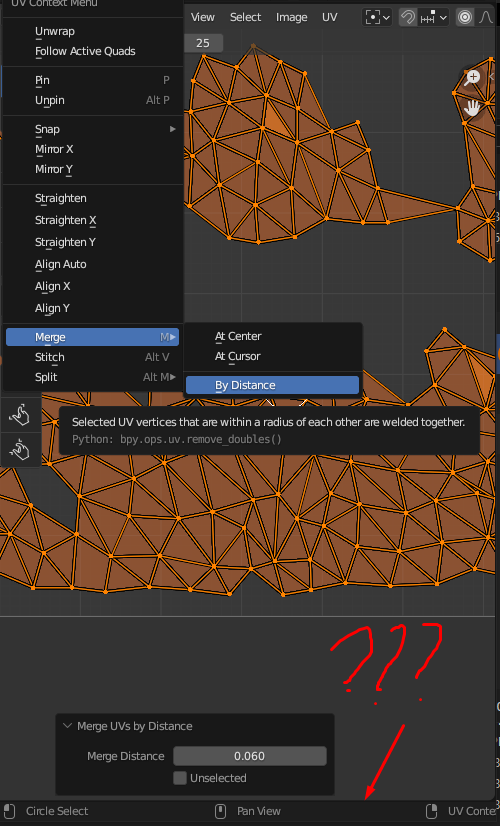The height and width of the screenshot is (826, 500).
Task: Open the Image menu
Action: coord(291,17)
